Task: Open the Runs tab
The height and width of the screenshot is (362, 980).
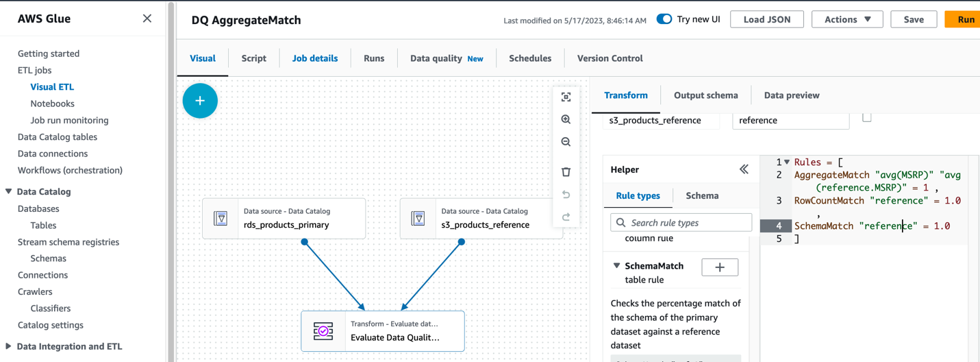Action: (x=374, y=58)
